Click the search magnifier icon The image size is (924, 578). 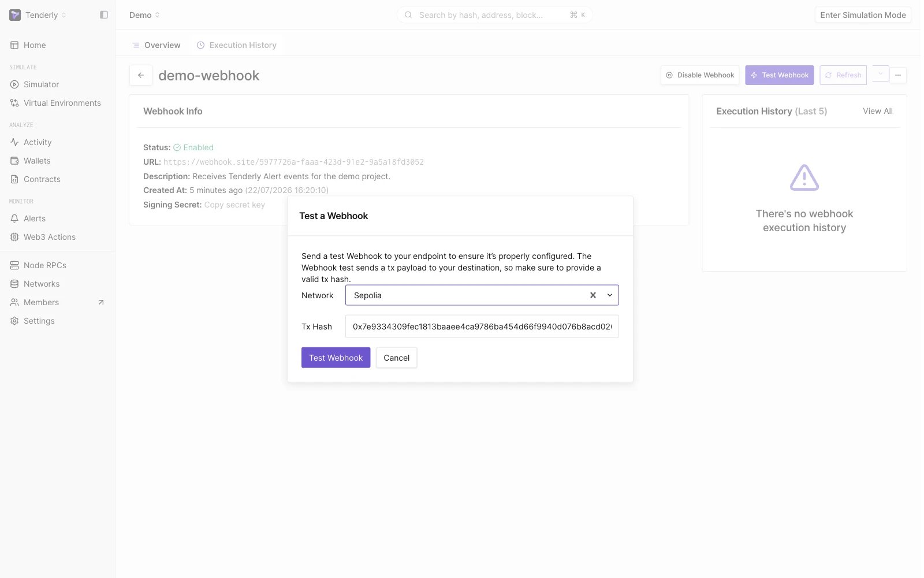pos(408,15)
